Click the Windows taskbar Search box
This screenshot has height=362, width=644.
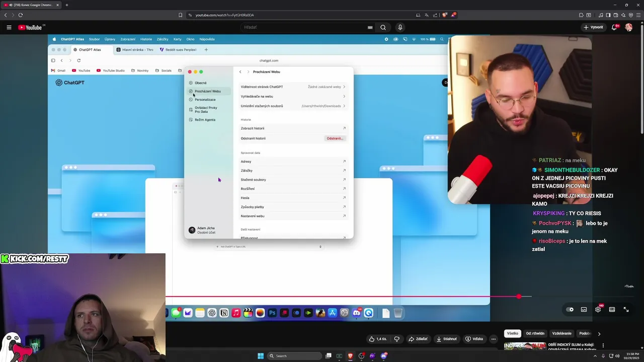tap(294, 356)
